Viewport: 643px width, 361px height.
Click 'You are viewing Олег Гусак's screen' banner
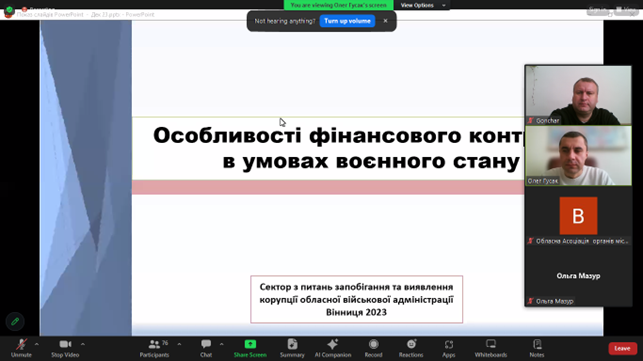coord(338,5)
